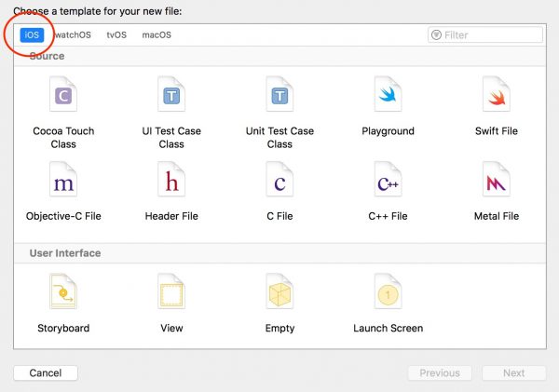Viewport: 559px width, 392px height.
Task: Select the Launch Screen template icon
Action: pos(388,291)
